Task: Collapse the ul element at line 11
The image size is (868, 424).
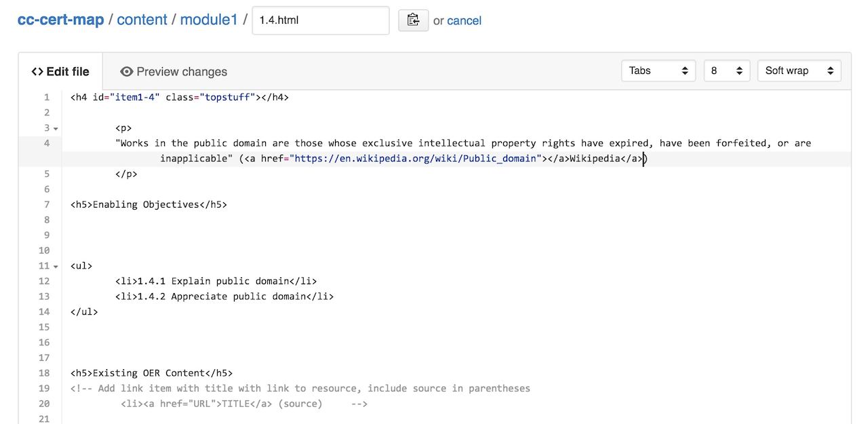Action: 55,265
